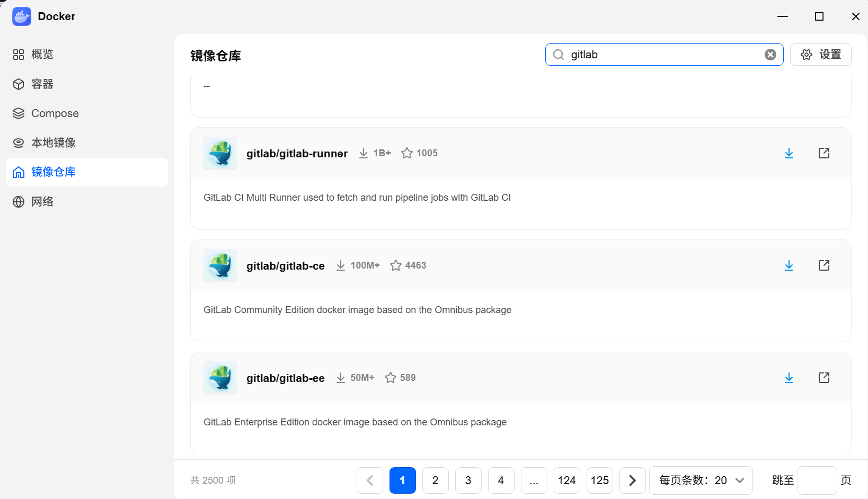
Task: Open the 概览 overview section
Action: click(87, 55)
